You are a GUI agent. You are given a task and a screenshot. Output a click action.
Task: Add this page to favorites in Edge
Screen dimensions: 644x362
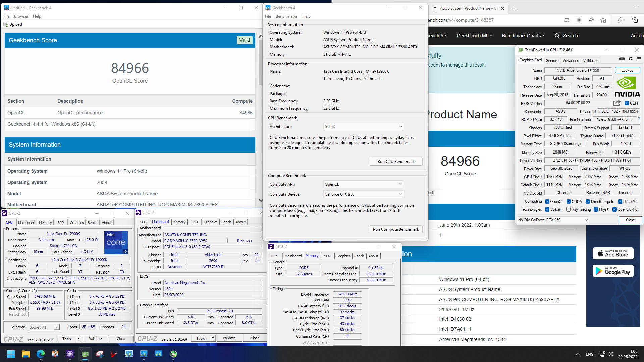[603, 20]
